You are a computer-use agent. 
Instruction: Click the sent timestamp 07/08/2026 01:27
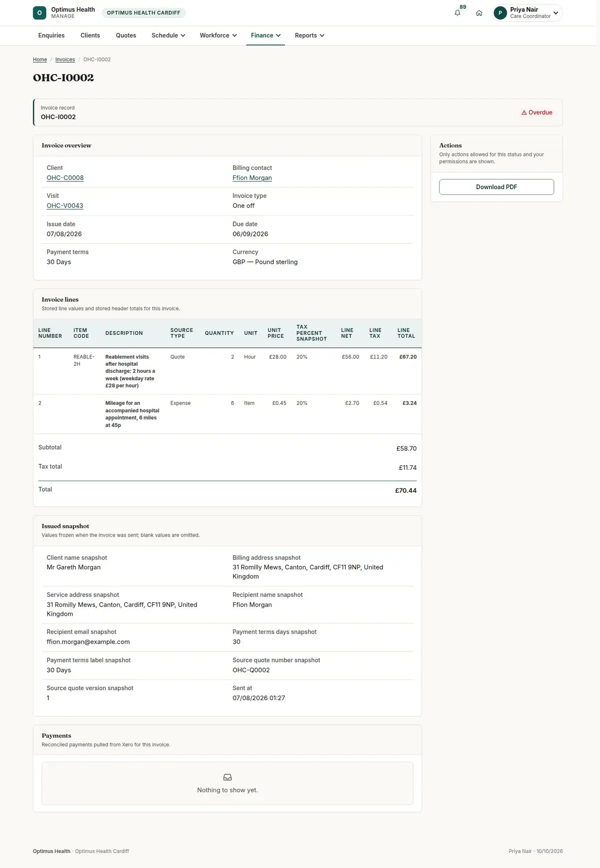[x=258, y=698]
